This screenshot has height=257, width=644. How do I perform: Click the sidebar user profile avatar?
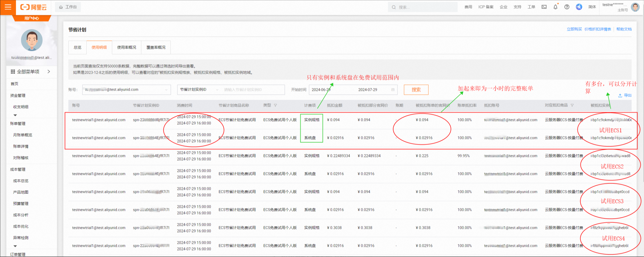32,40
